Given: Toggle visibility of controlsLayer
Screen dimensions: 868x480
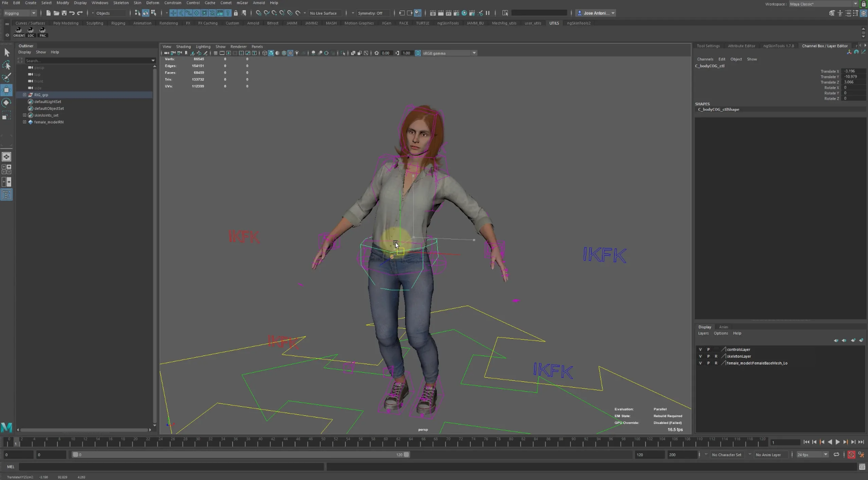Looking at the screenshot, I should tap(700, 349).
